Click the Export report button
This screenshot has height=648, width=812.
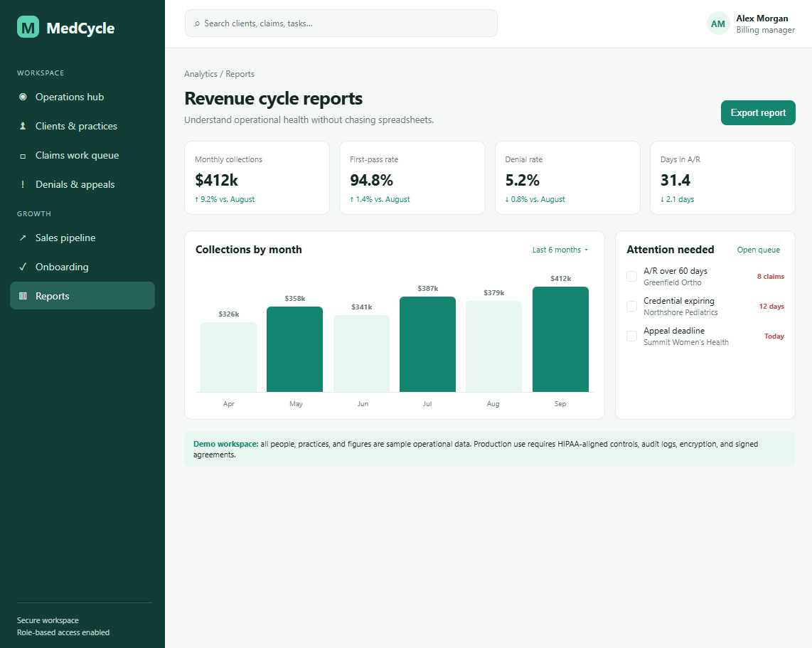[x=758, y=112]
